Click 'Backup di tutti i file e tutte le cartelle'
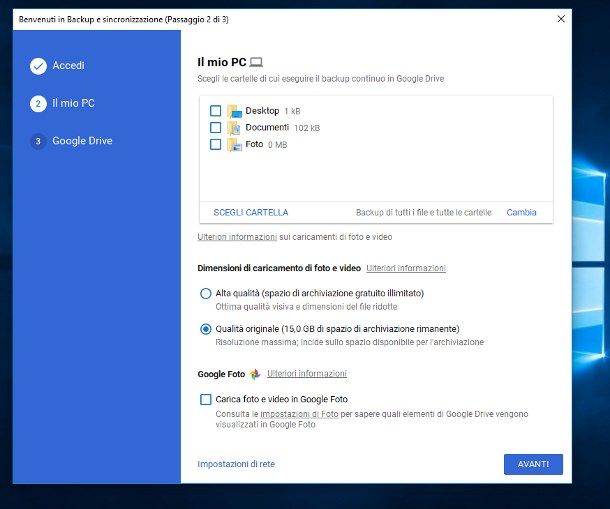 pyautogui.click(x=424, y=212)
